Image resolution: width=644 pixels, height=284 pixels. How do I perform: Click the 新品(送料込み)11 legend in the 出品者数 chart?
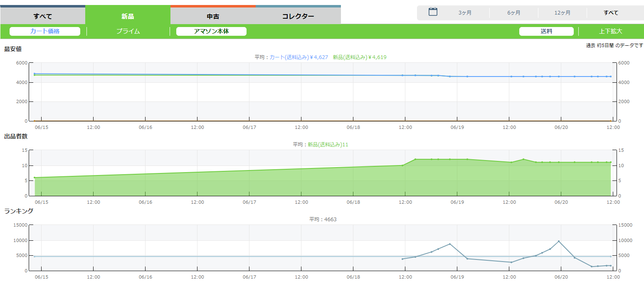pos(328,145)
